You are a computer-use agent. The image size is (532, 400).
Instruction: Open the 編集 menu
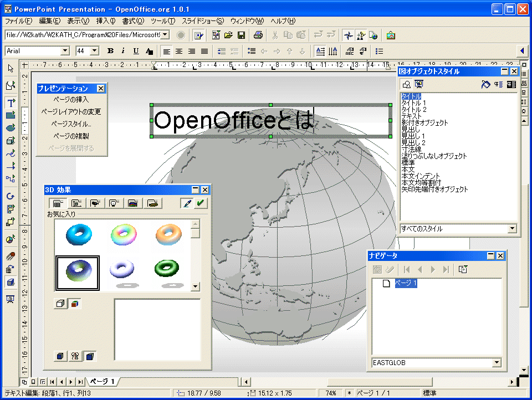pyautogui.click(x=49, y=21)
